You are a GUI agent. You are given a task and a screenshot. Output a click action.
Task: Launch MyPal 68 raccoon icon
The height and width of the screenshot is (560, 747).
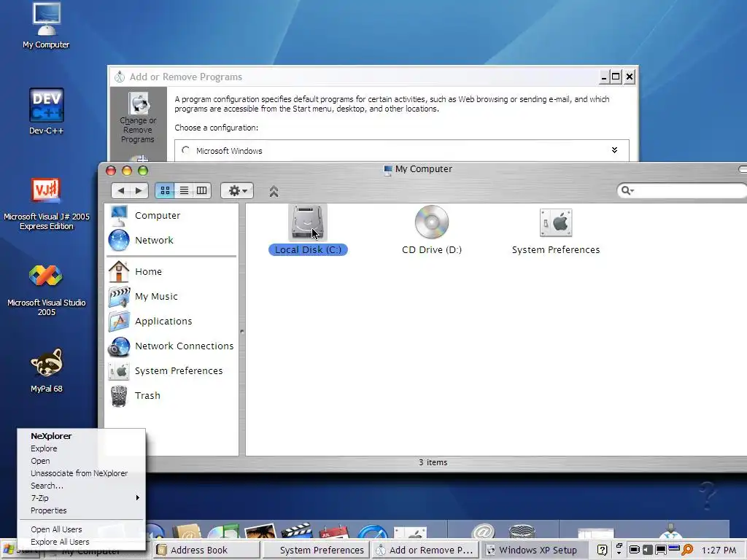[x=46, y=370]
